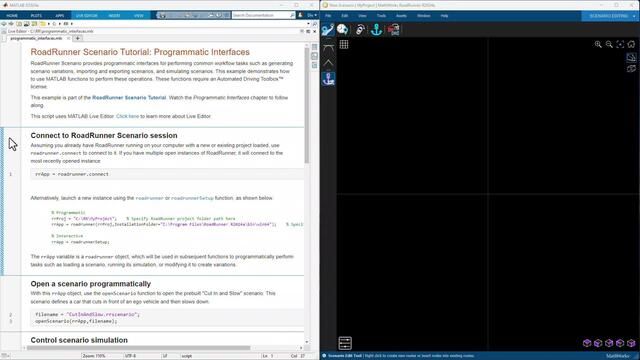Click the roadrunner function link in the text
640x360 pixels.
149,198
